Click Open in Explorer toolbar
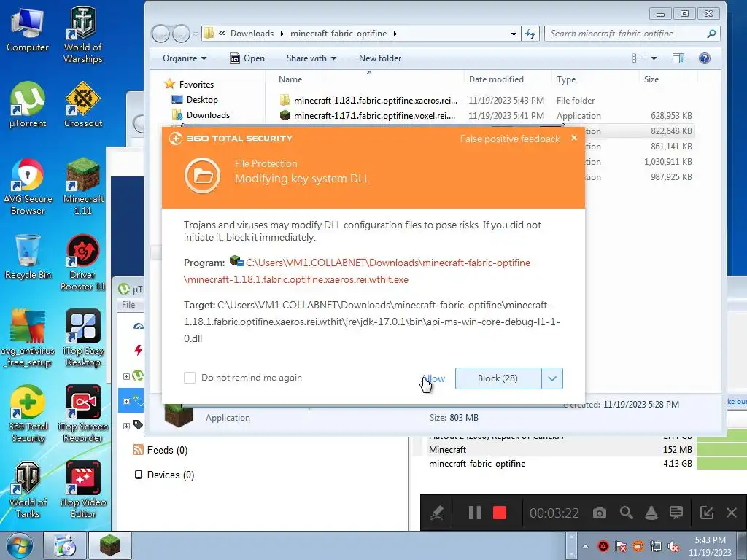Image resolution: width=747 pixels, height=560 pixels. [247, 58]
